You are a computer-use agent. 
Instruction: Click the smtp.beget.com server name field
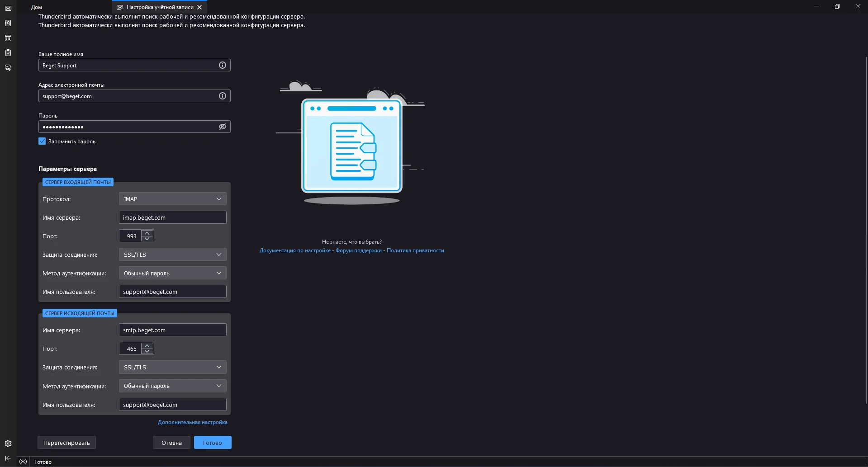172,330
